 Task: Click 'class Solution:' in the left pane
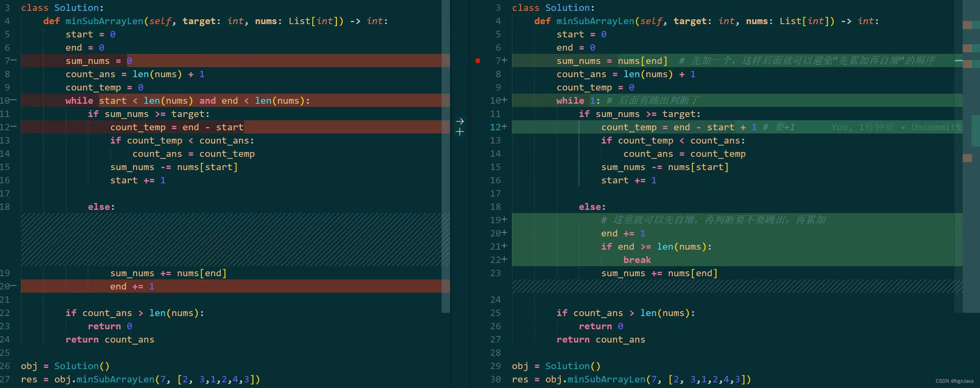(62, 8)
